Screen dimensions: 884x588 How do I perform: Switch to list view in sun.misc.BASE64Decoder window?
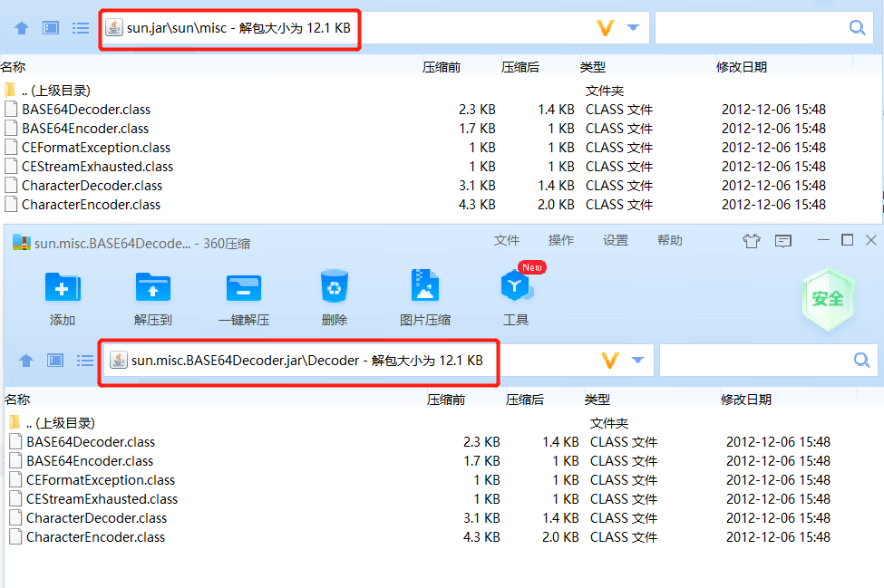(85, 361)
